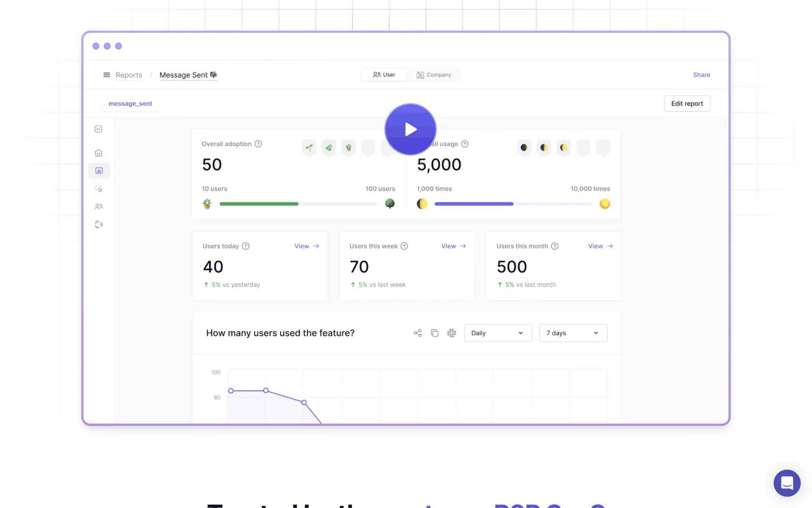Screen dimensions: 812x508
Task: Open the terminal icon at sidebar top
Action: (x=99, y=129)
